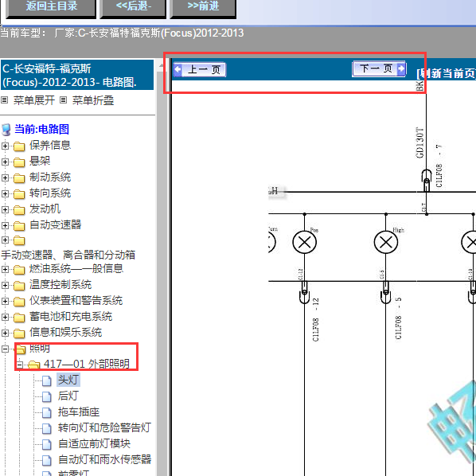Screen dimensions: 476x476
Task: Click the 菜单展开 list icon
Action: pos(4,99)
